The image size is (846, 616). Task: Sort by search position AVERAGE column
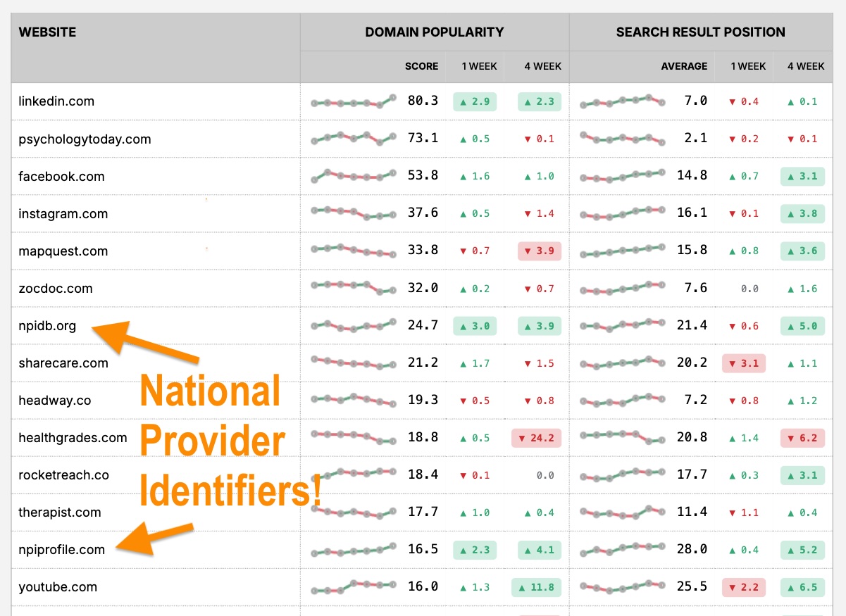[x=684, y=66]
